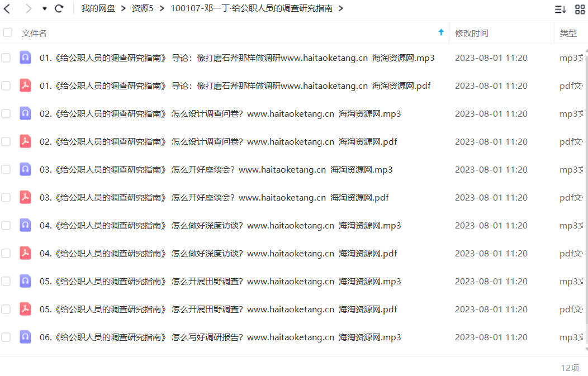Image resolution: width=588 pixels, height=376 pixels.
Task: Check the box for 04 怎么做好深度访谈 pdf
Action: click(x=6, y=254)
